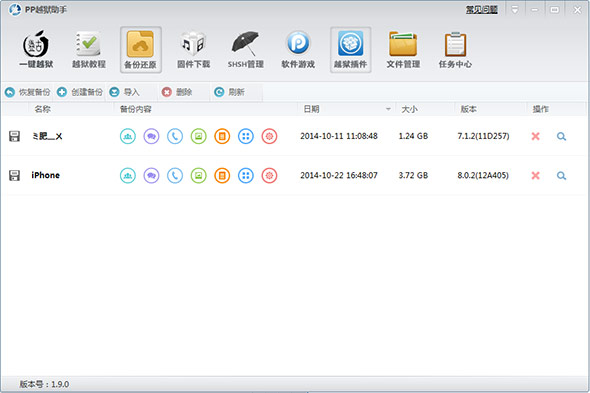Select date 2014-10-22 16:48:07

pos(339,175)
